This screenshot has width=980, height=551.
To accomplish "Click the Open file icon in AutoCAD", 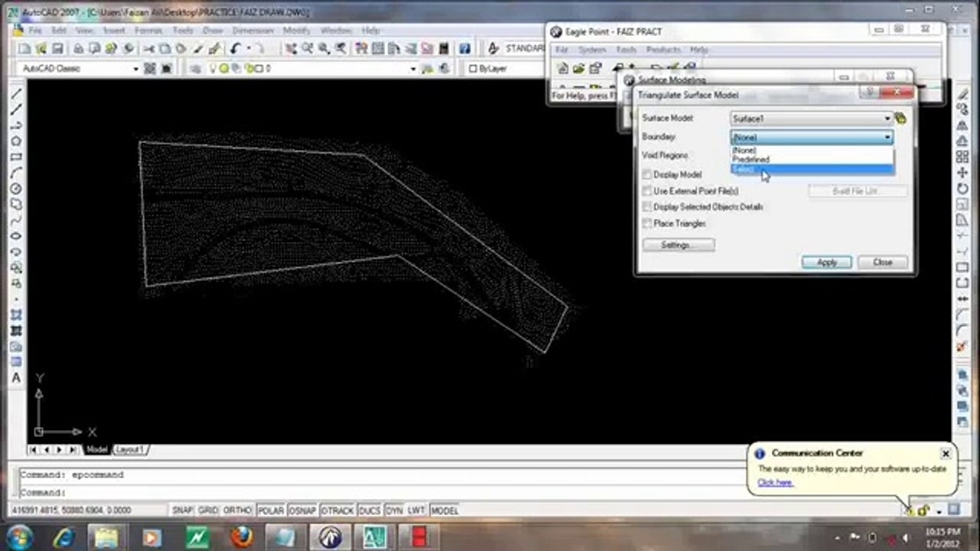I will point(40,49).
